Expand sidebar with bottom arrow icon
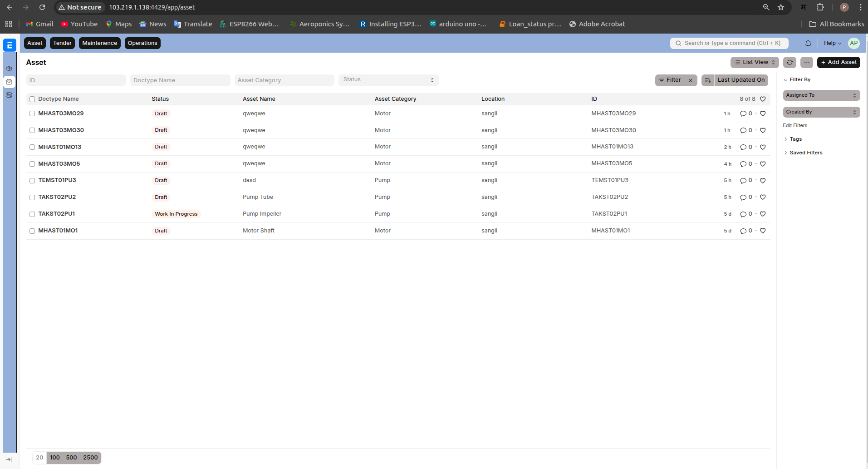Screen dimensions: 868x469 point(9,459)
